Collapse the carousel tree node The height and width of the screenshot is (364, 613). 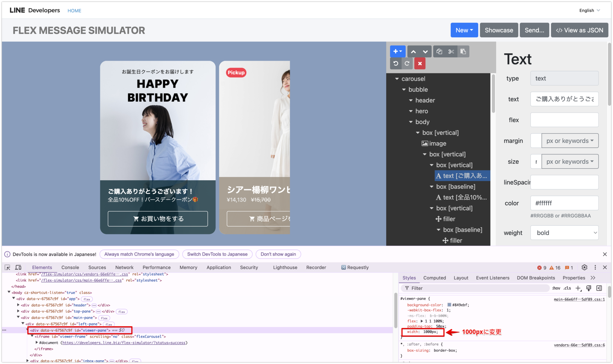tap(397, 79)
